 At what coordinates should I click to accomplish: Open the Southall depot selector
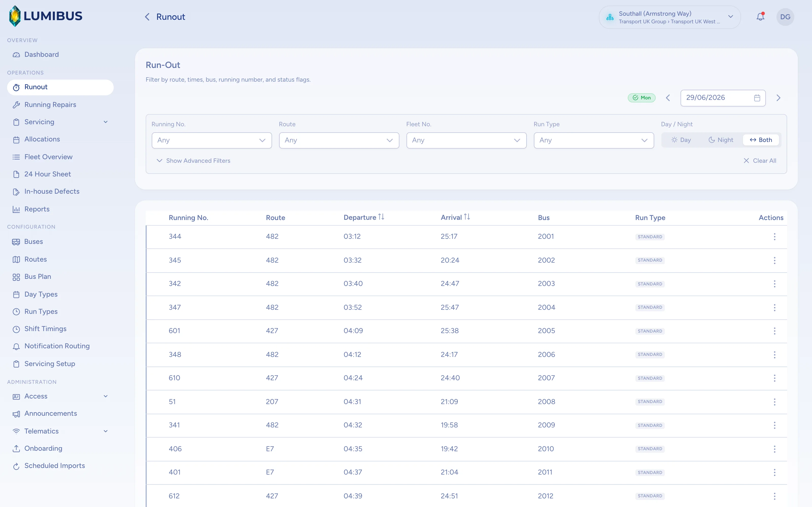click(x=670, y=17)
